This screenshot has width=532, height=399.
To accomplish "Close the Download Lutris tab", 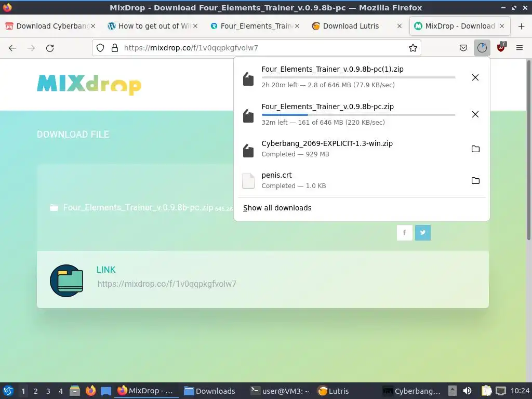I will [x=400, y=26].
